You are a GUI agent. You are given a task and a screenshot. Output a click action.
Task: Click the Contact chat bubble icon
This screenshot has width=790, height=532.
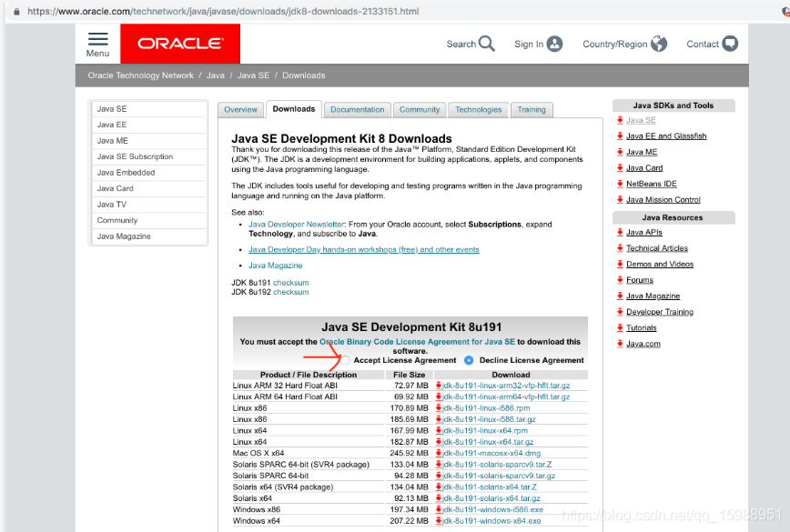730,44
